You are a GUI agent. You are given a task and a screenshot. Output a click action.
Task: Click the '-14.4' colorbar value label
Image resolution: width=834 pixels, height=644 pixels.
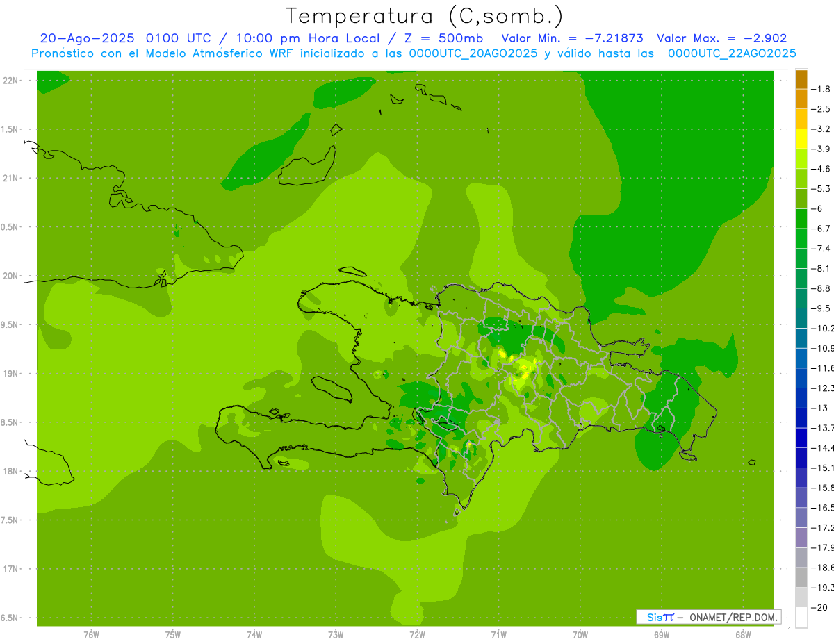pos(823,447)
